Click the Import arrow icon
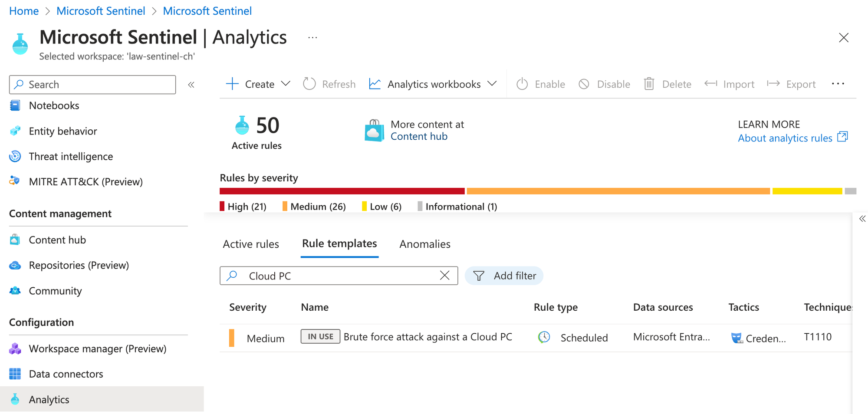The width and height of the screenshot is (868, 414). click(x=711, y=83)
